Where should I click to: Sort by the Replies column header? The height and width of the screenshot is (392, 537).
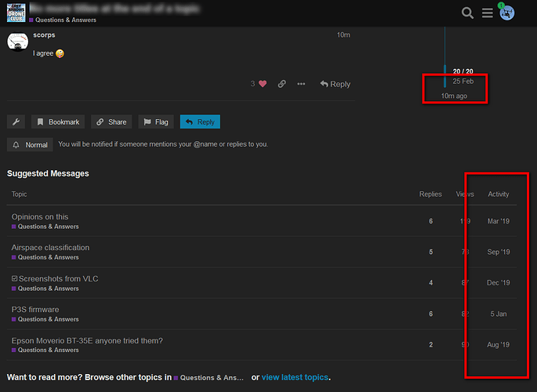click(430, 194)
